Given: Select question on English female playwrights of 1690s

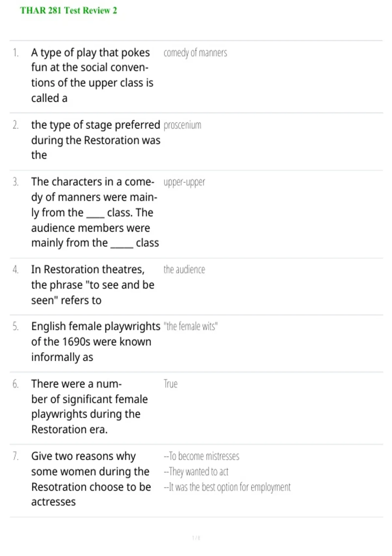Looking at the screenshot, I should pyautogui.click(x=96, y=341).
